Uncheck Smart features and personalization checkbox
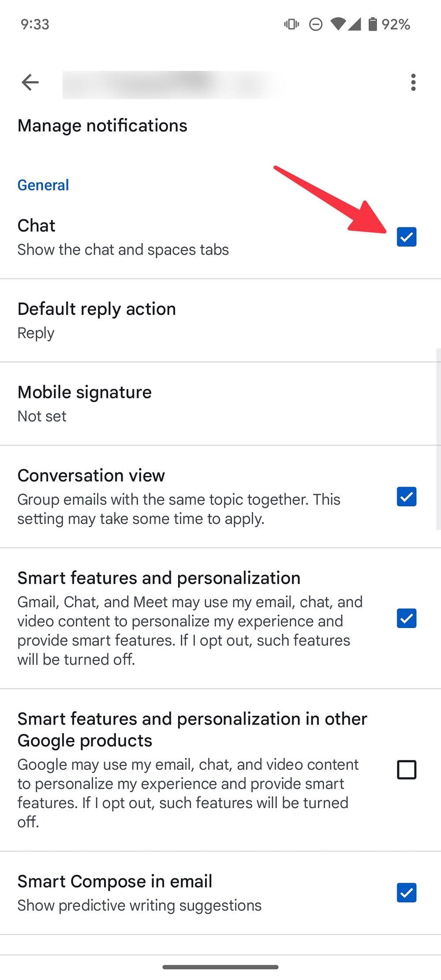Viewport: 441px width, 980px height. pos(406,618)
